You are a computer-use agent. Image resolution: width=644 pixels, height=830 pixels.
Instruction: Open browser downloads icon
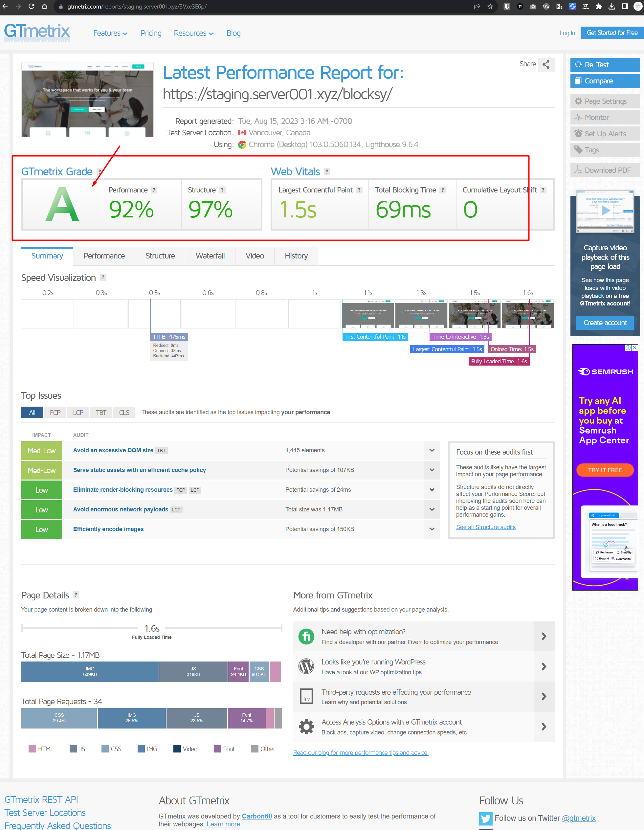(612, 7)
